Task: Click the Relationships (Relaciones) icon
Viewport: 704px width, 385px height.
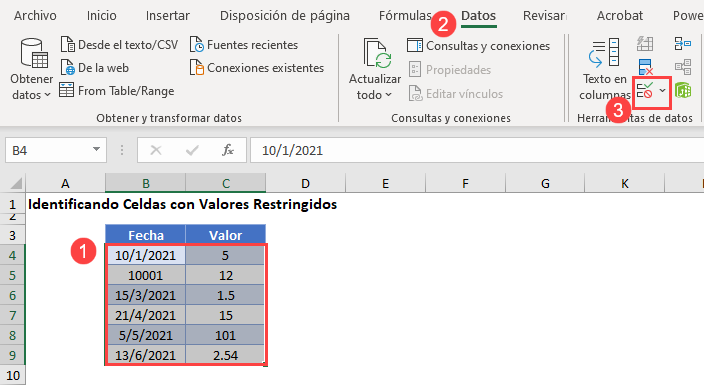Action: coord(683,67)
